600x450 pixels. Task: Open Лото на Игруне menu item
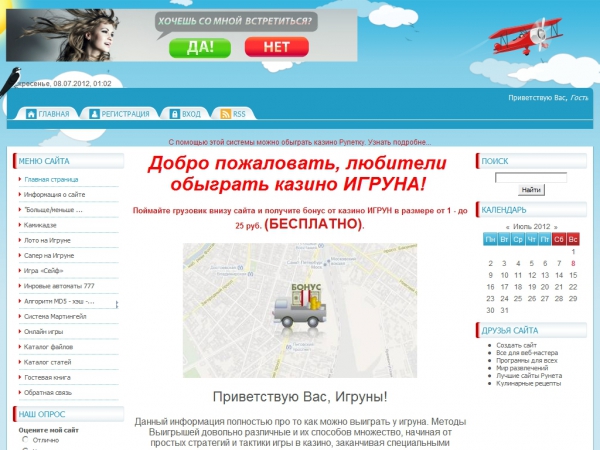pos(47,241)
